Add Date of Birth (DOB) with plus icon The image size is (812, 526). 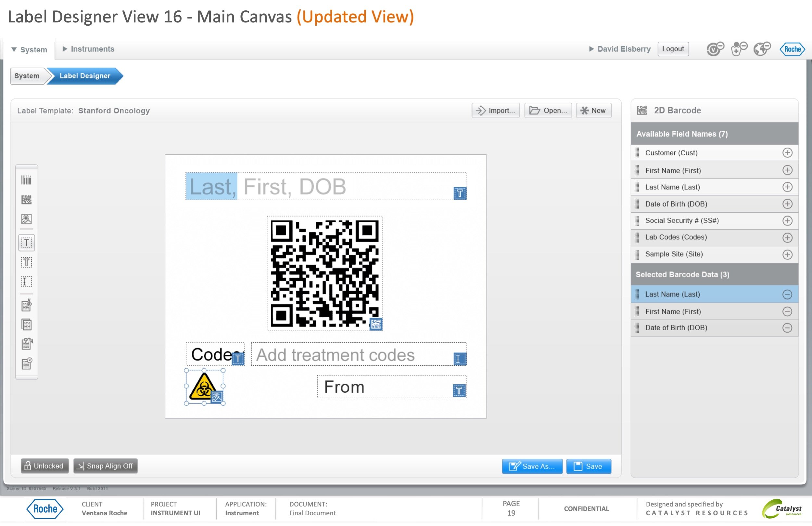click(787, 204)
